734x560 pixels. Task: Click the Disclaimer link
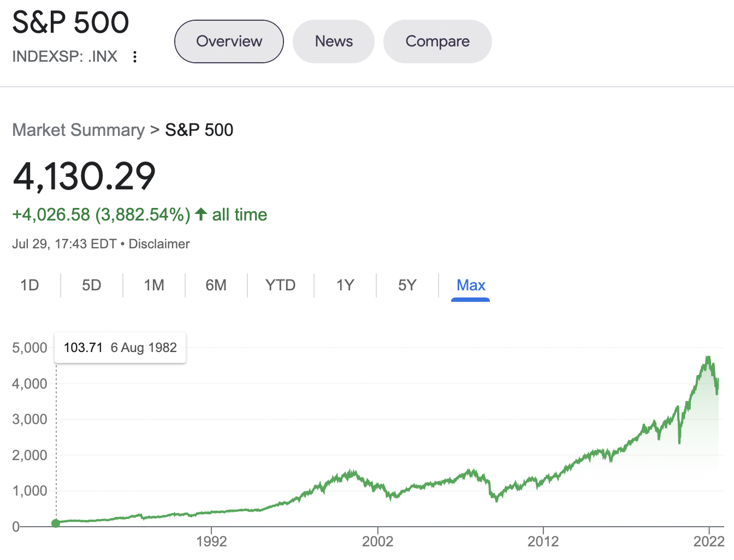click(x=159, y=244)
